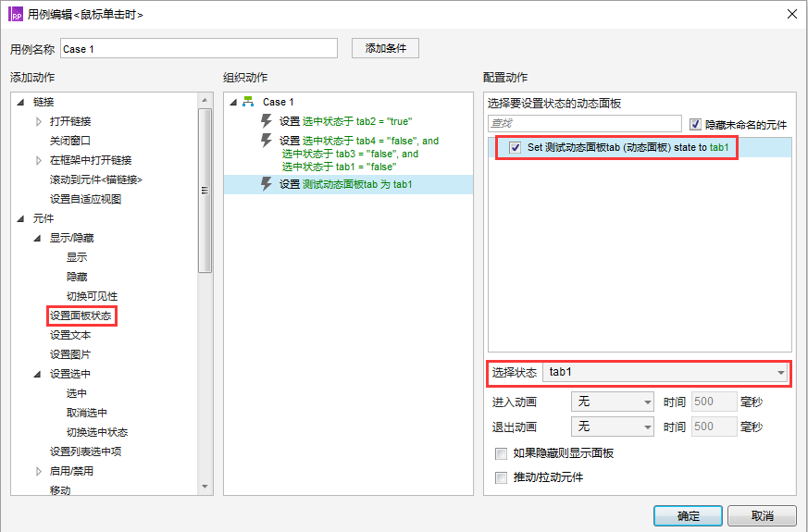Select 取消选中 action
Image resolution: width=808 pixels, height=532 pixels.
[x=87, y=413]
